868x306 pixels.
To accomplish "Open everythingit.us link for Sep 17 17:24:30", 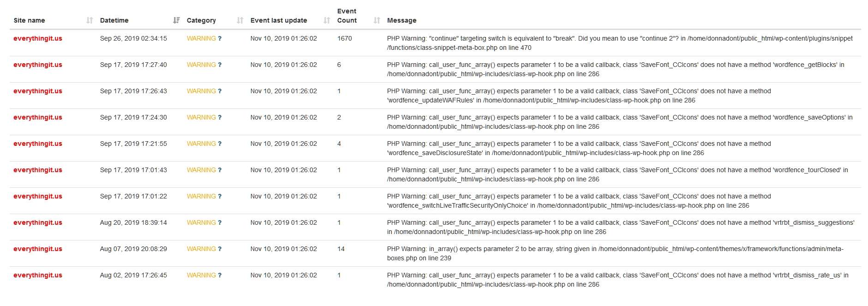I will 38,118.
